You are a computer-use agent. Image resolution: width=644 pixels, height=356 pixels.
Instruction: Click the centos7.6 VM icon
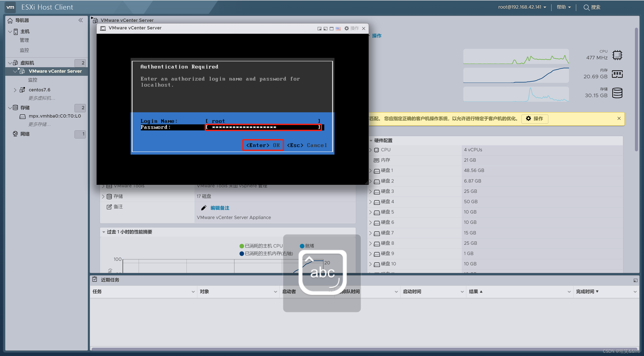point(22,89)
